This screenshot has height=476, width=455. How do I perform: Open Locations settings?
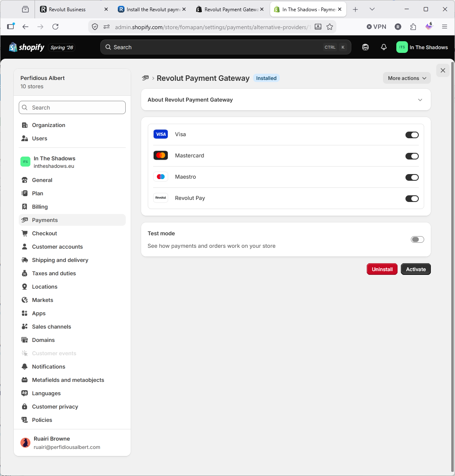72,287
